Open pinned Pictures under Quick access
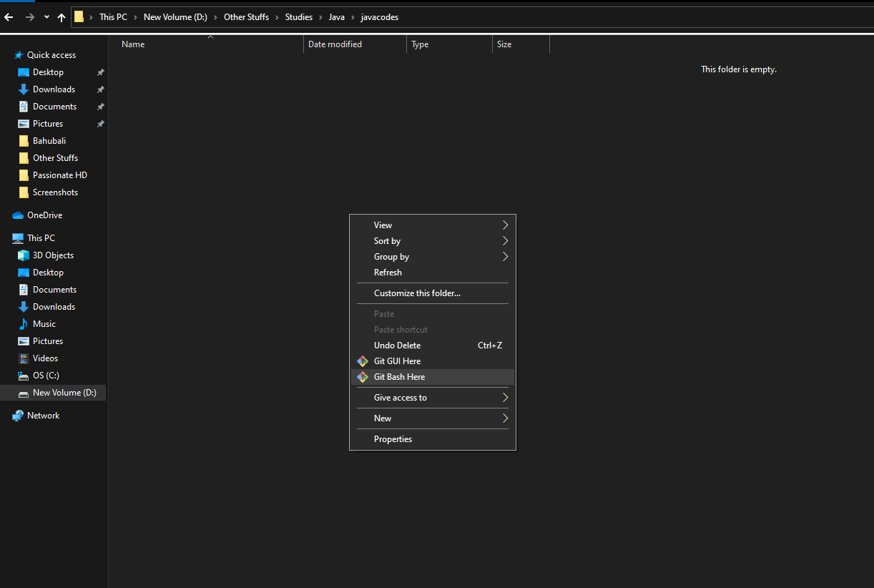Image resolution: width=874 pixels, height=588 pixels. tap(48, 124)
